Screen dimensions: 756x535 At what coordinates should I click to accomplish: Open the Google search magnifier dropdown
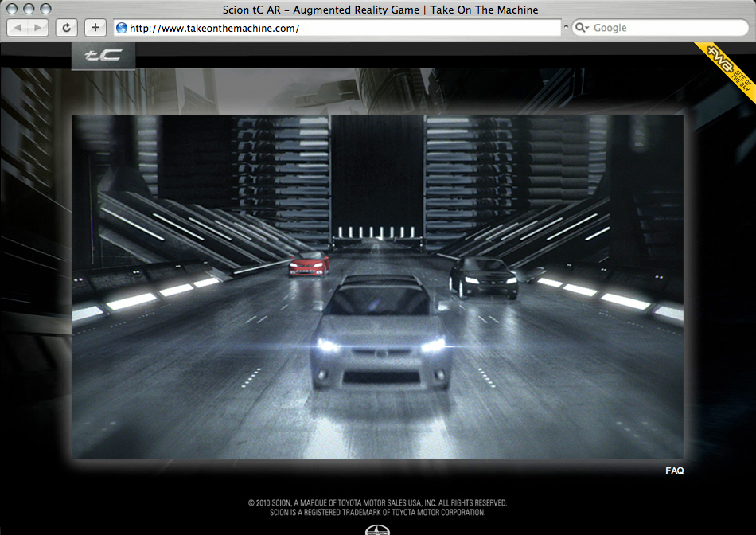pos(583,28)
